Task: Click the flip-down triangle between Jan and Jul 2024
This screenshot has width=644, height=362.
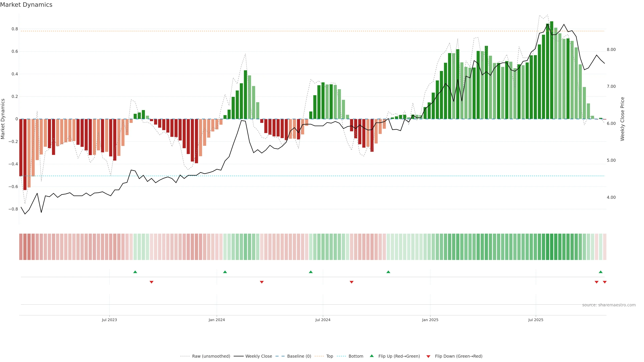Action: (x=262, y=282)
